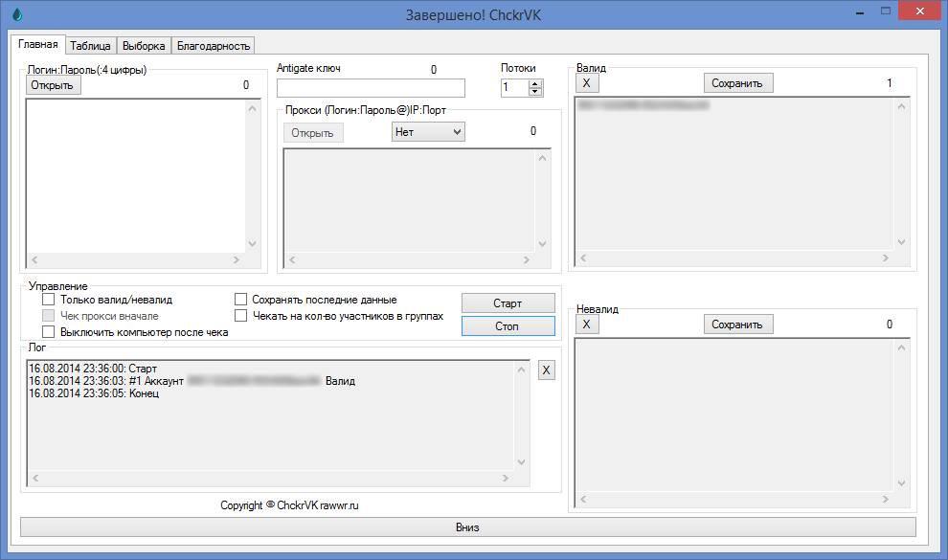Open the Таблица tab
Viewport: 948px width, 560px height.
(90, 46)
